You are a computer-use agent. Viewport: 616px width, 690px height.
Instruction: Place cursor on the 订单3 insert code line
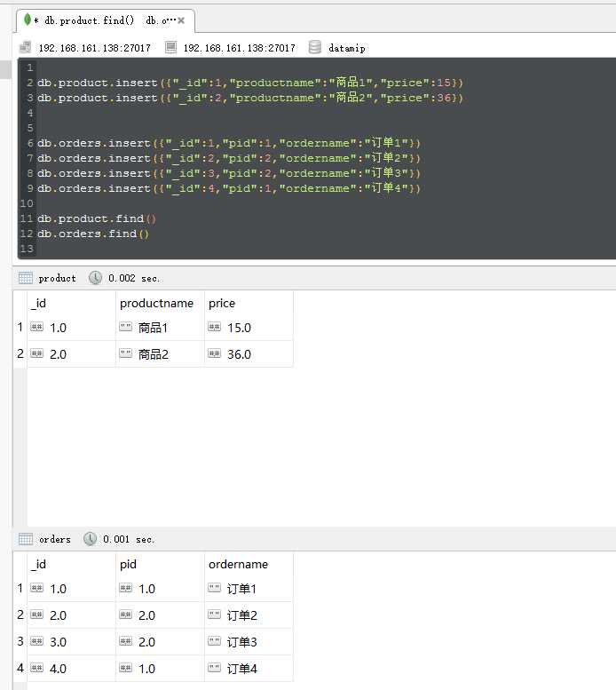coord(229,173)
